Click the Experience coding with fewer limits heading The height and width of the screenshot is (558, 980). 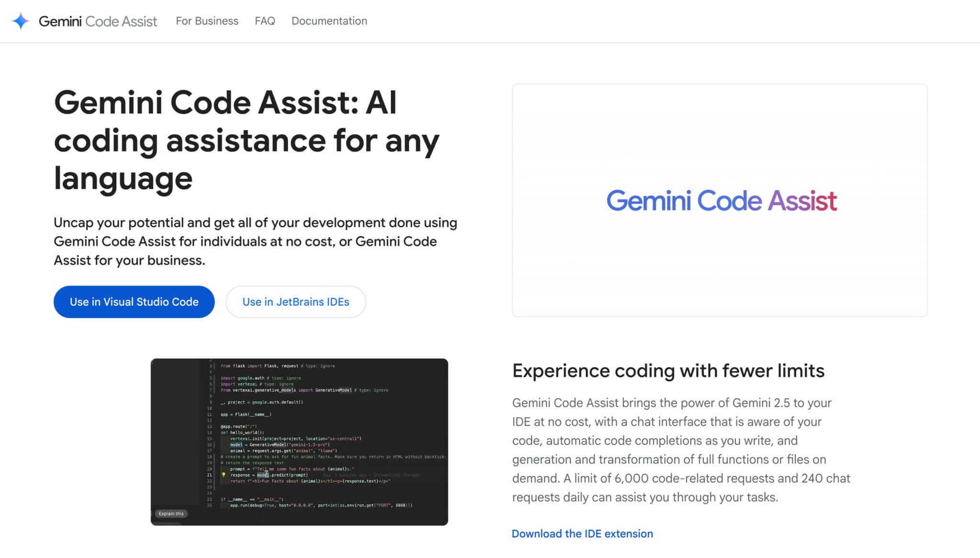(x=668, y=371)
